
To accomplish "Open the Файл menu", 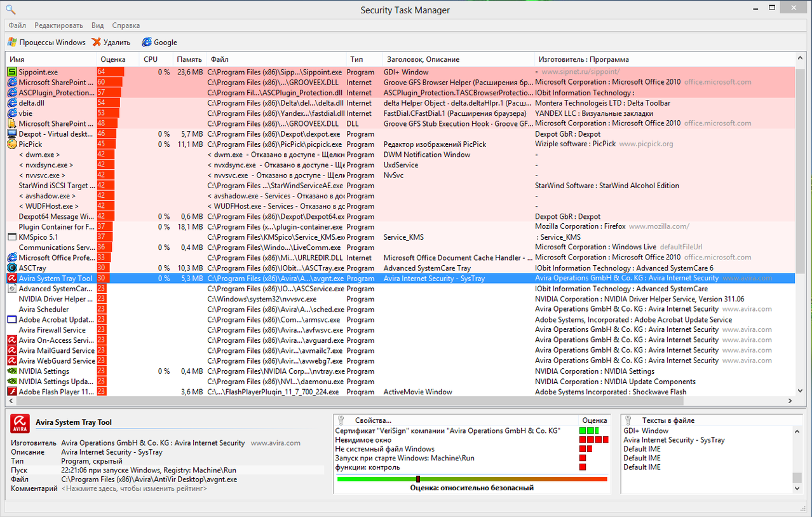I will click(16, 25).
